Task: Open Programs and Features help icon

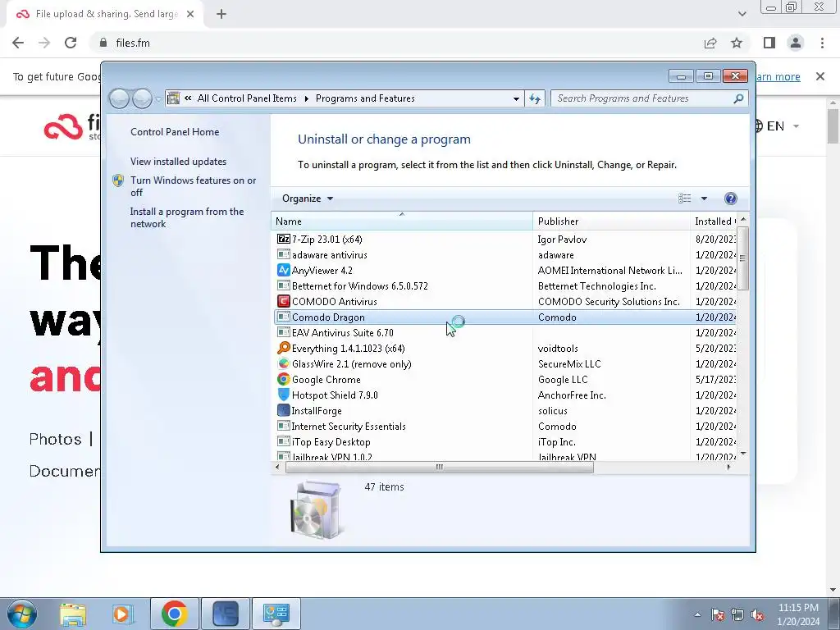Action: click(x=730, y=199)
